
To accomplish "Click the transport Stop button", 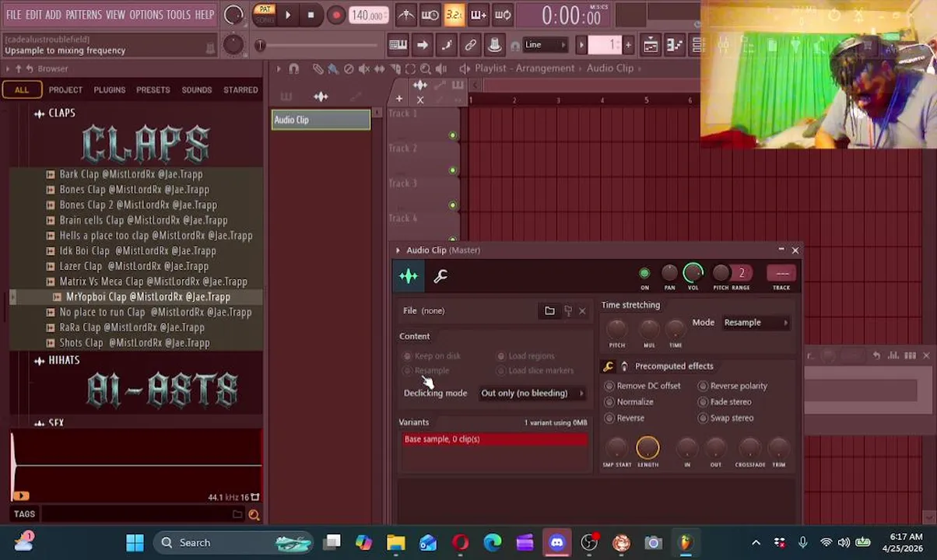I will tap(311, 15).
